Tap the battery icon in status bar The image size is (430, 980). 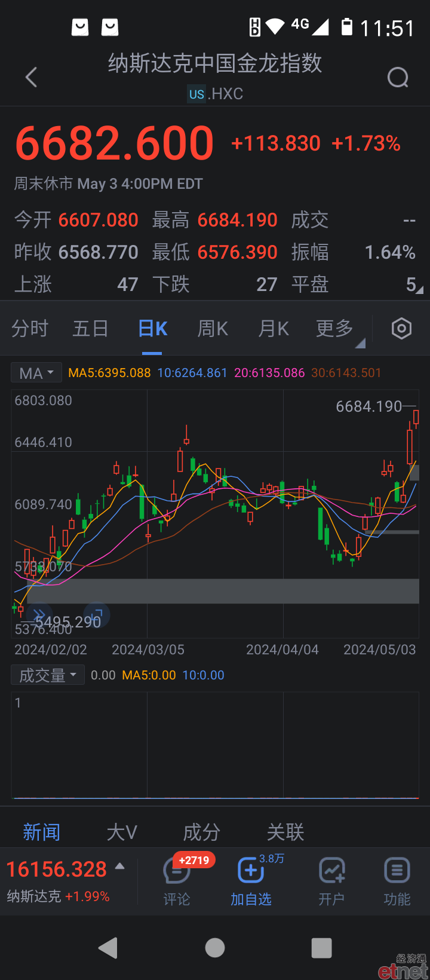(347, 27)
